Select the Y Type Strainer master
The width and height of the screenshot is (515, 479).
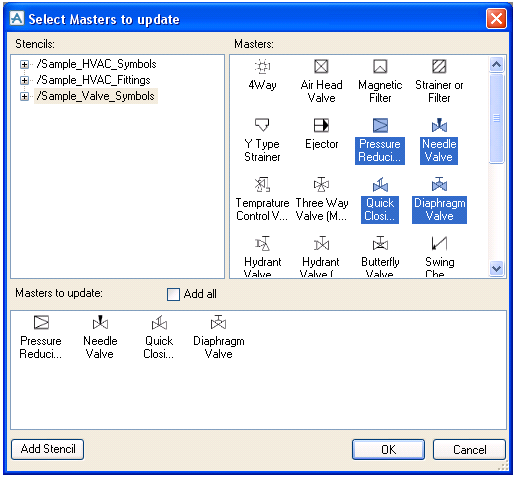pos(262,140)
